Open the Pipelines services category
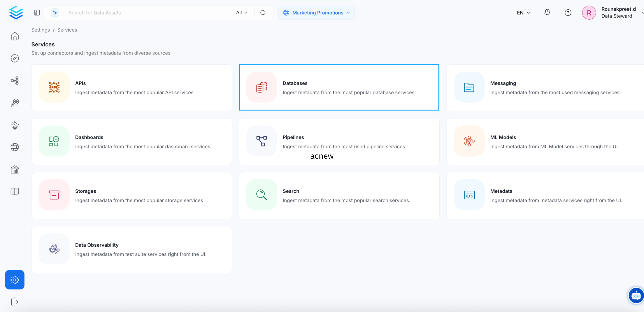Viewport: 644px width, 312px height. 339,142
